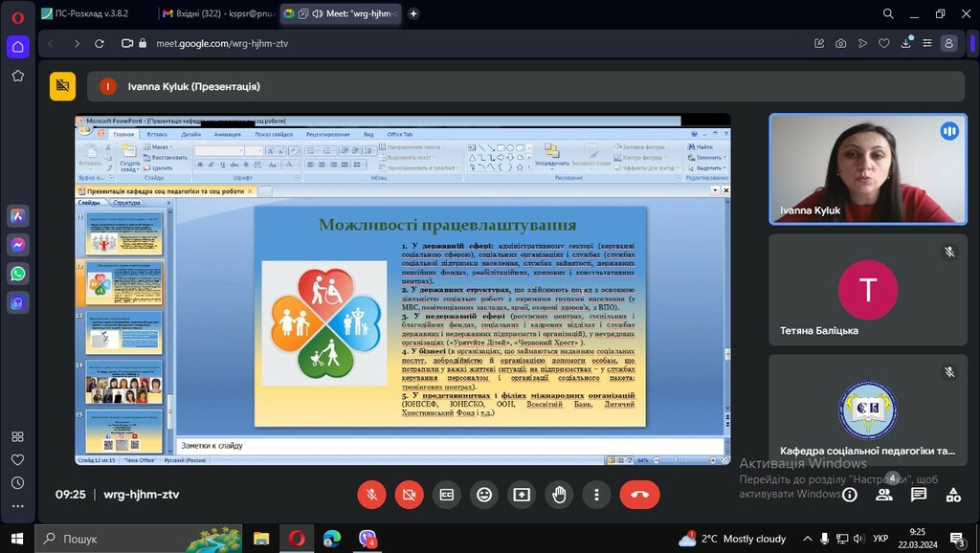Click the present screen button

pyautogui.click(x=522, y=495)
